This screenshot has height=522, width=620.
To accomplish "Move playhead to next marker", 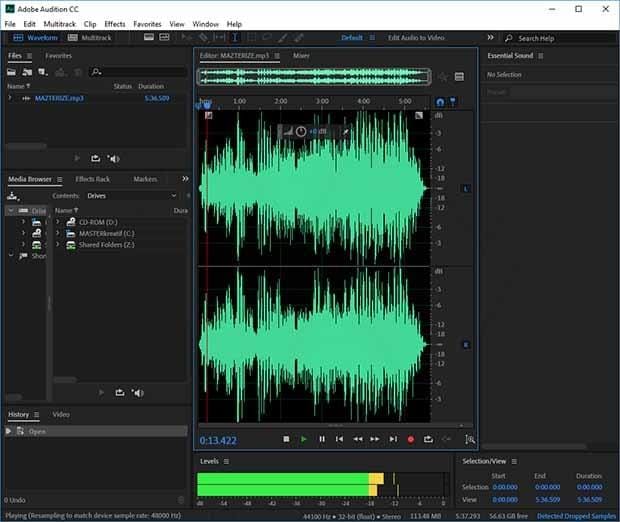I will point(393,439).
